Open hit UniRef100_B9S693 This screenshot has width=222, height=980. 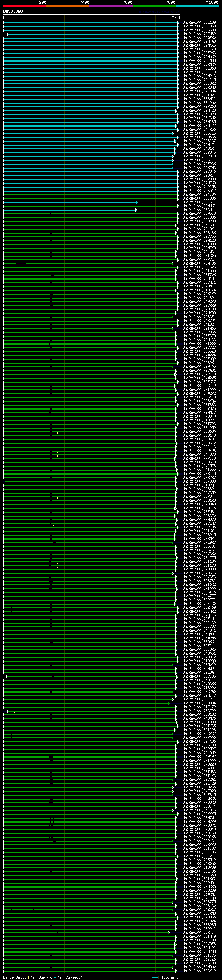coord(199,30)
